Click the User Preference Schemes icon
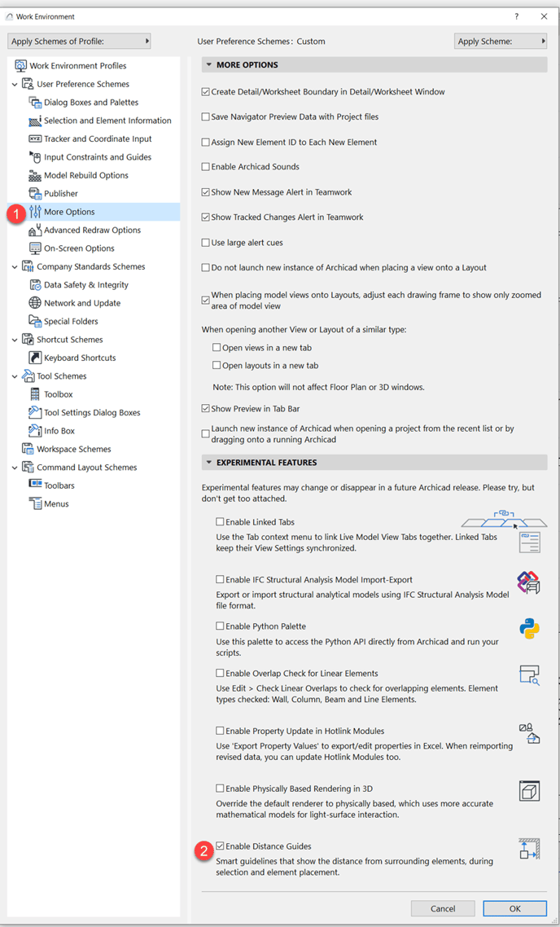 click(28, 84)
